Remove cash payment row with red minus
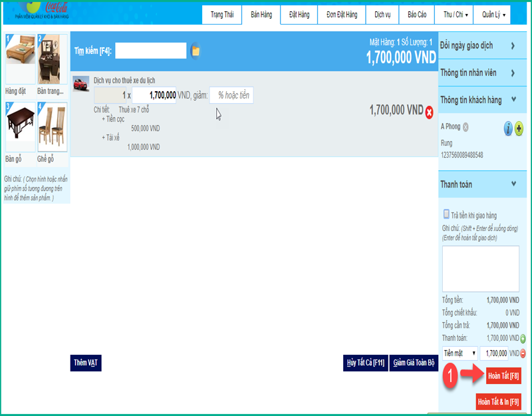 click(x=523, y=353)
